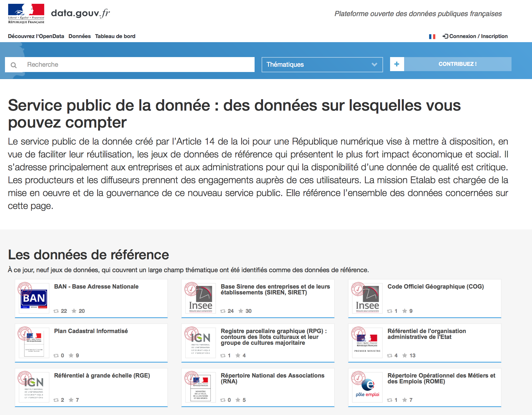Click tagline Plateforme ouverte des données publiques
Screen dimensions: 532x415
point(418,14)
